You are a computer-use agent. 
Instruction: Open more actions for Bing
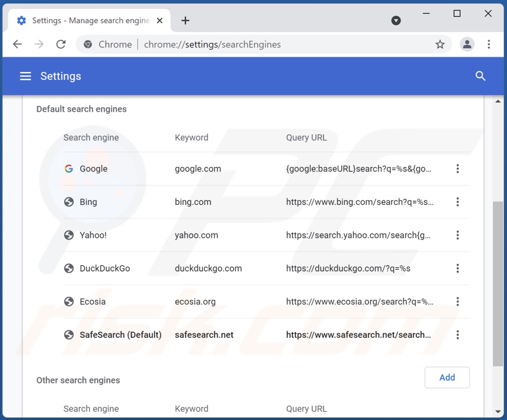point(457,202)
